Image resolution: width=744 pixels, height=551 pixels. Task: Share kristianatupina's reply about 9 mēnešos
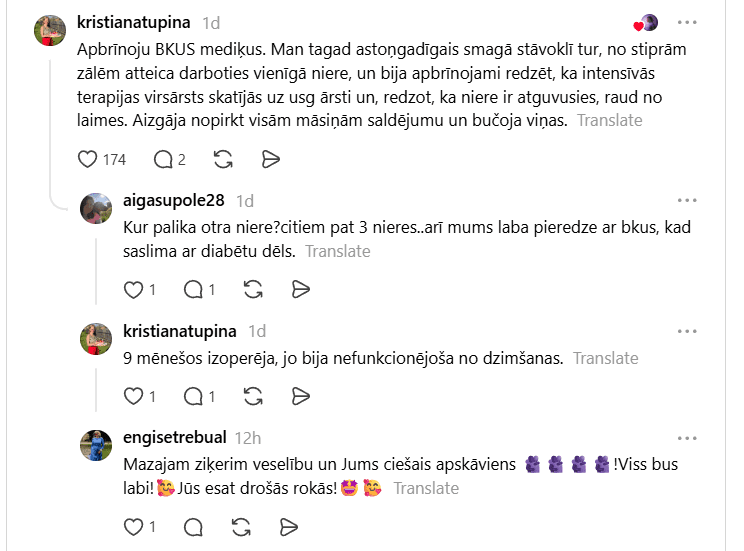click(x=300, y=396)
